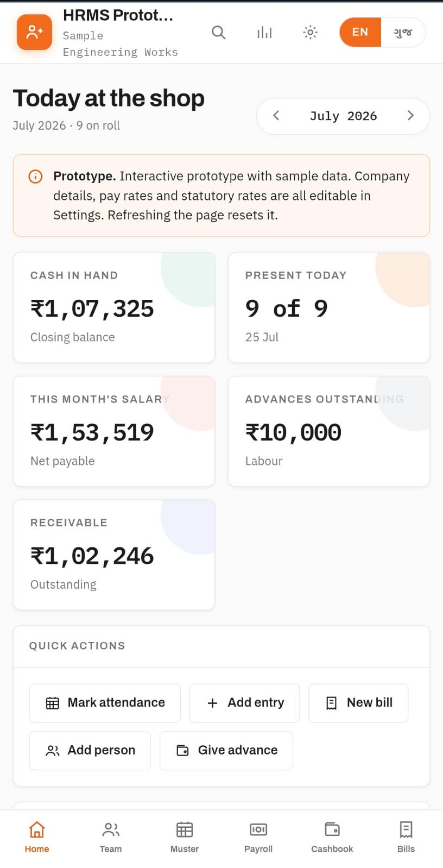Click the New bill button

point(358,703)
